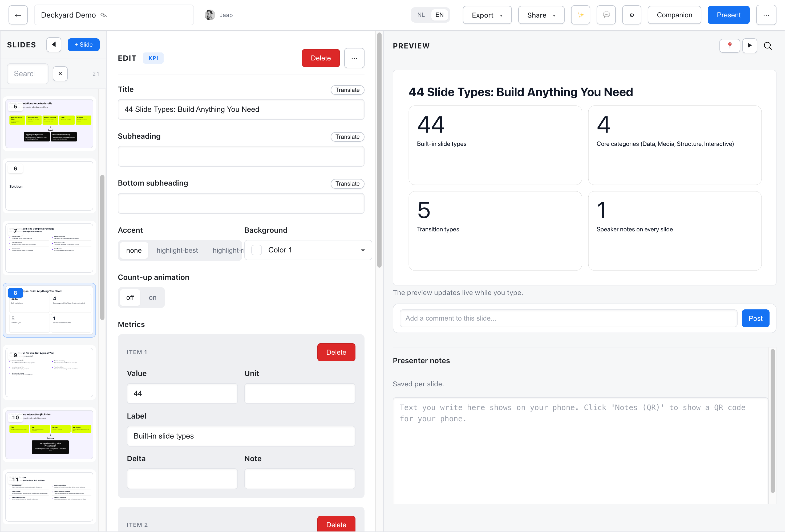Screen dimensions: 785x532
Task: Open the Share dropdown
Action: coord(541,15)
